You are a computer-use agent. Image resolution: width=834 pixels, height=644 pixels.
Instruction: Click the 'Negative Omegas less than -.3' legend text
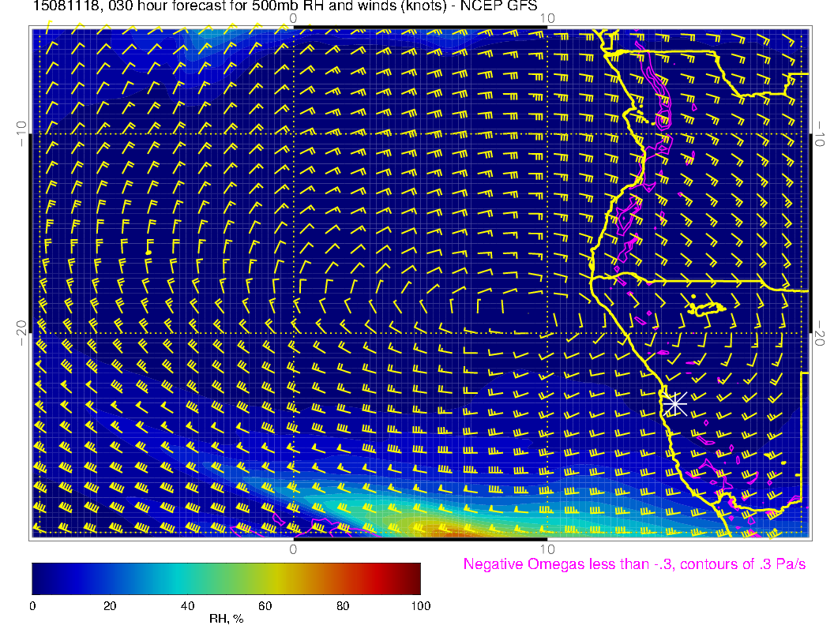[x=634, y=563]
